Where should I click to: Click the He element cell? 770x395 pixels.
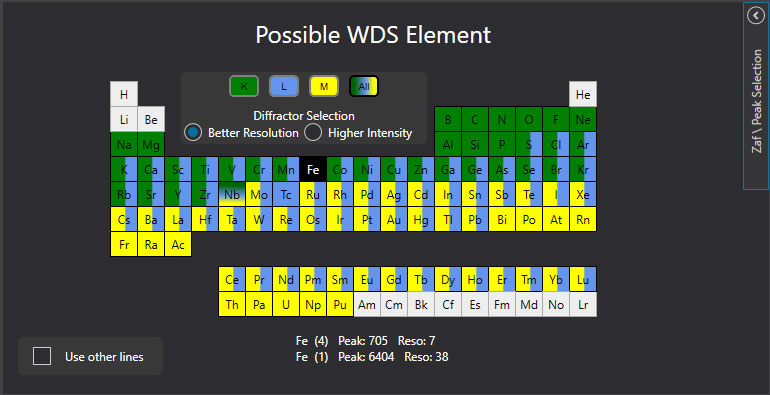[x=583, y=94]
